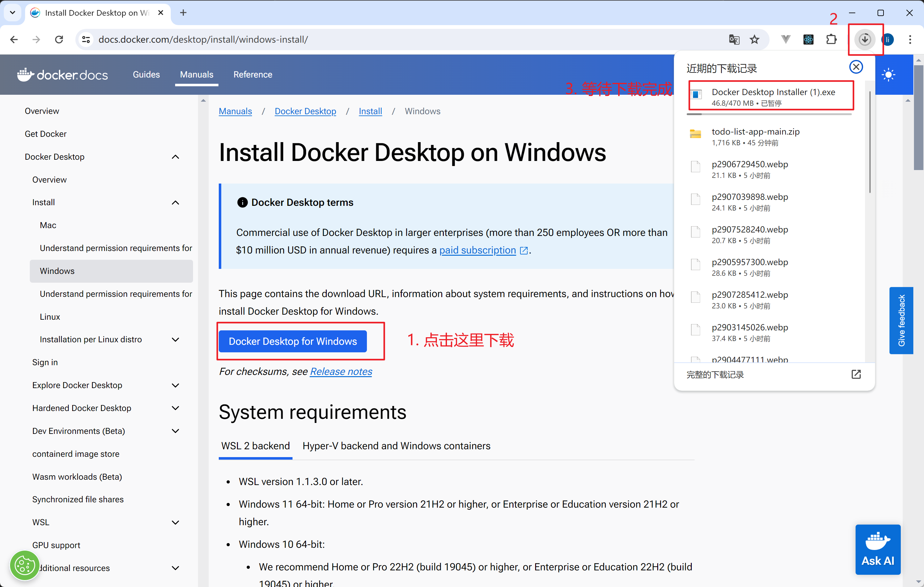Viewport: 924px width, 587px height.
Task: Switch to the WSL 2 backend tab
Action: pyautogui.click(x=255, y=446)
